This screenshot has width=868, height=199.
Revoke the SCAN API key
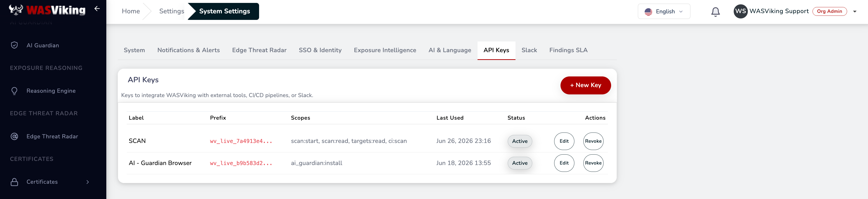[x=593, y=141]
